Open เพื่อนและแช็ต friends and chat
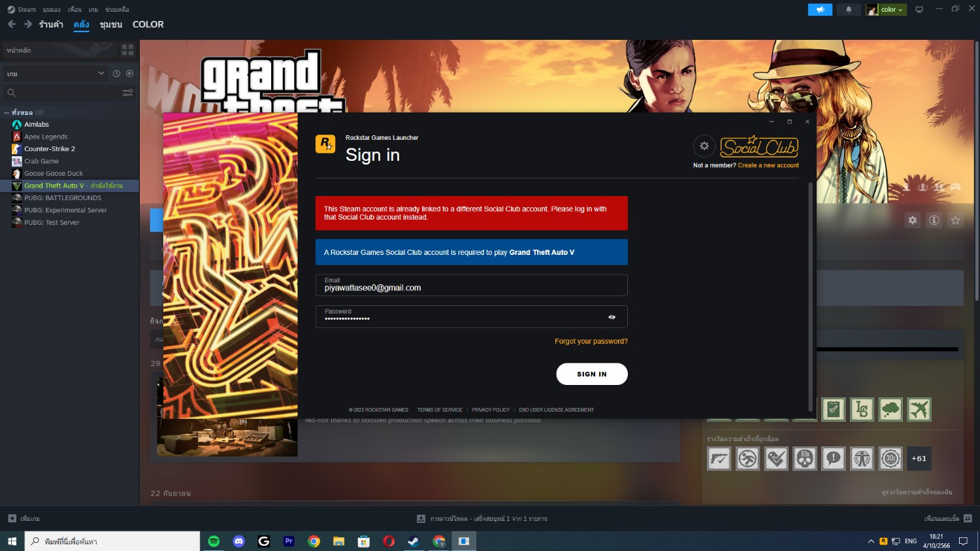Screen dimensions: 980x551 (948, 518)
